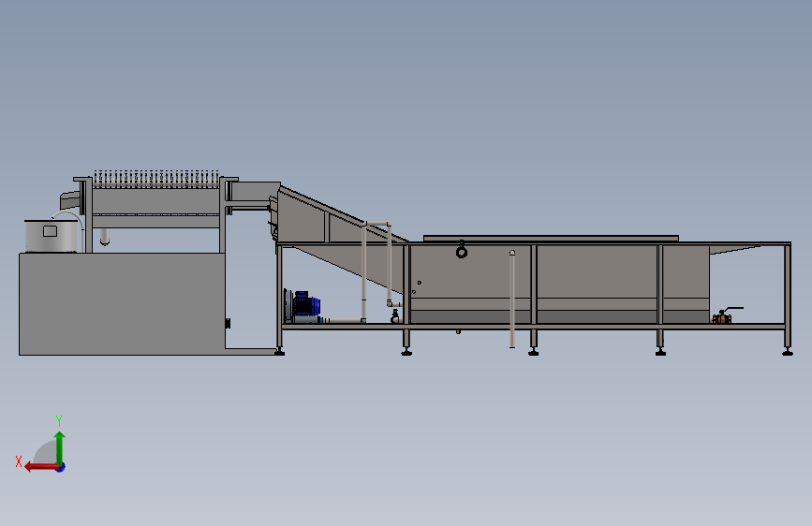Click the gray quarter-circle plane of triad
The width and height of the screenshot is (812, 526).
[x=45, y=452]
